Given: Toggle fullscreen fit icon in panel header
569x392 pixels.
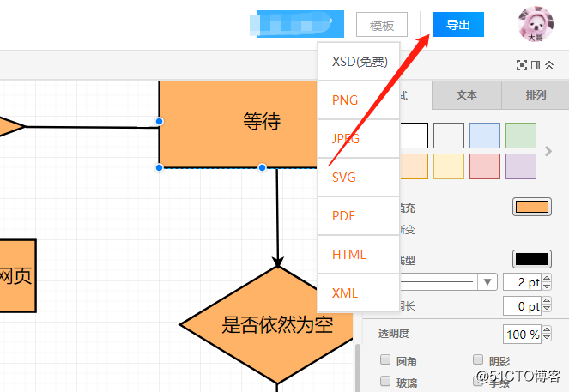Looking at the screenshot, I should pos(522,65).
